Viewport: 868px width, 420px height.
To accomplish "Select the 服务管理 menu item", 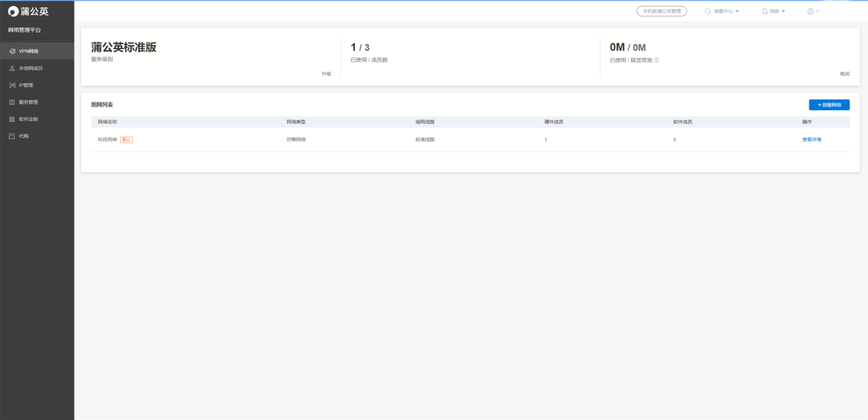I will (x=37, y=102).
